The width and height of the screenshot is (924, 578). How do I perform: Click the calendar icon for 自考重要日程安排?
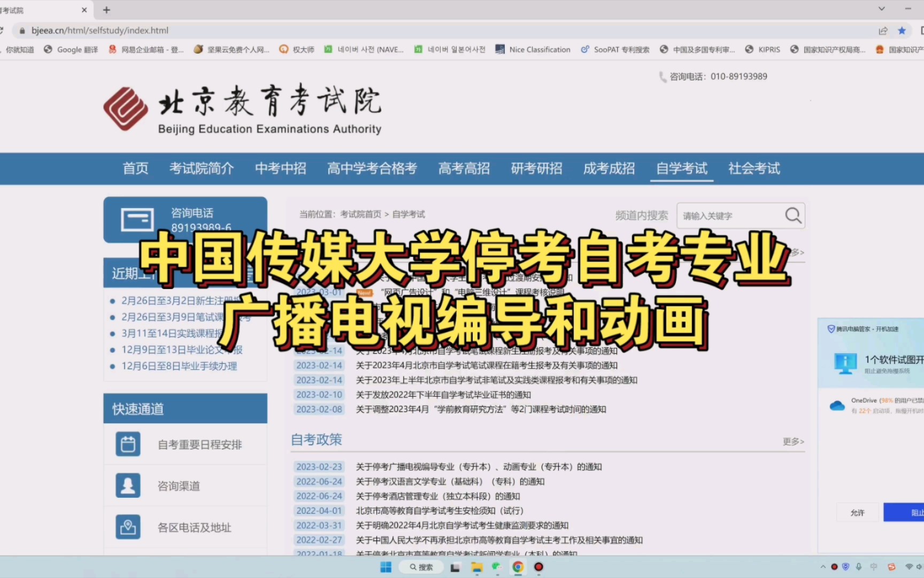[x=128, y=444]
